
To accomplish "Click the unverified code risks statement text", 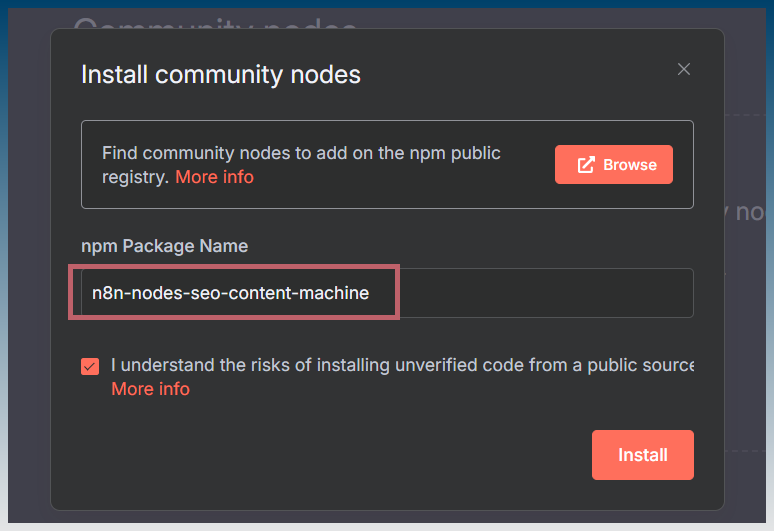I will coord(402,365).
